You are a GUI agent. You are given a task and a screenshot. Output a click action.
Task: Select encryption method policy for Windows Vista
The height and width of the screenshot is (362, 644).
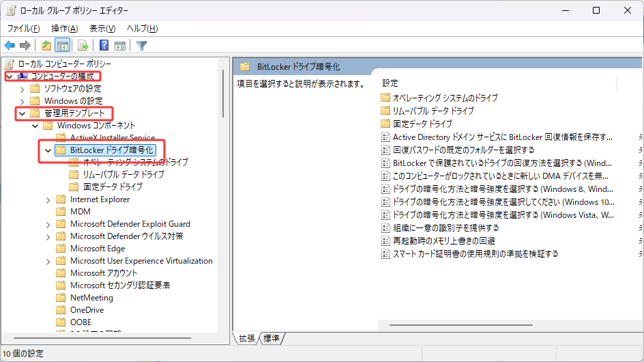pos(503,214)
